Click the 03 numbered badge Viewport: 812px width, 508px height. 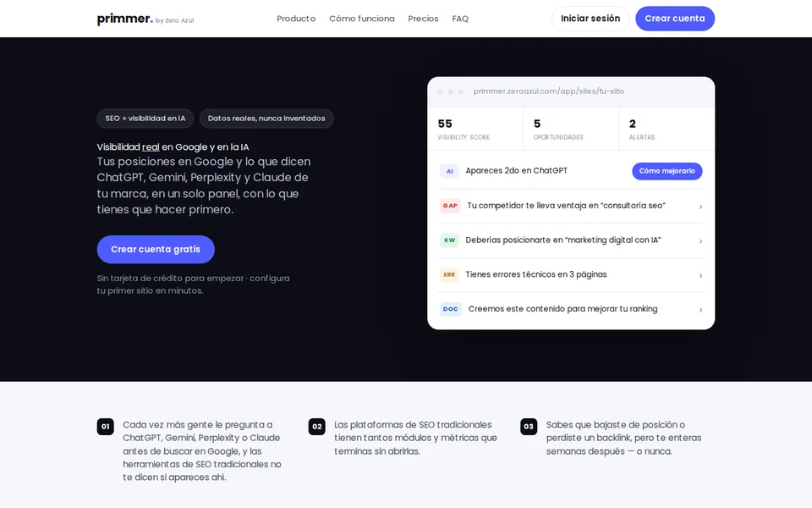[x=528, y=427]
